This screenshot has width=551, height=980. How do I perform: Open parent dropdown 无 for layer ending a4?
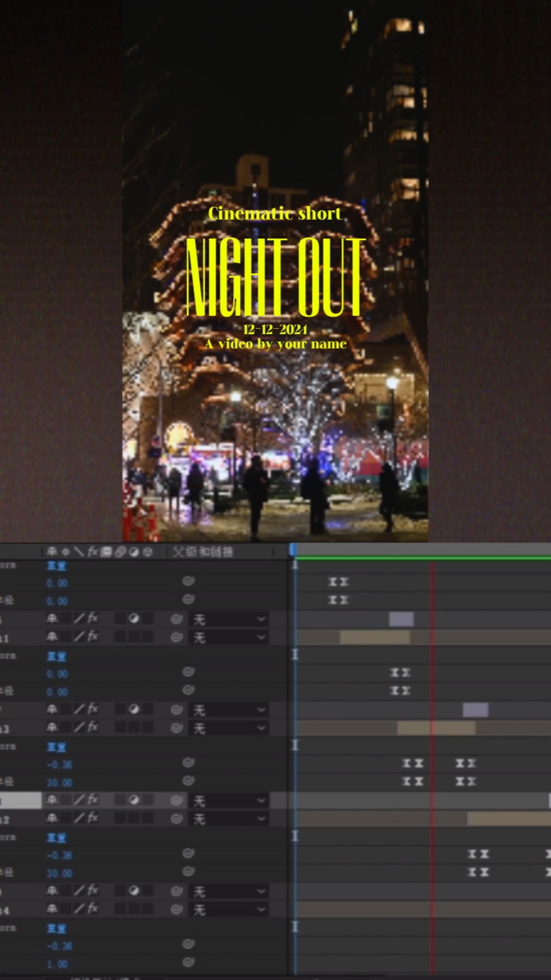click(228, 910)
